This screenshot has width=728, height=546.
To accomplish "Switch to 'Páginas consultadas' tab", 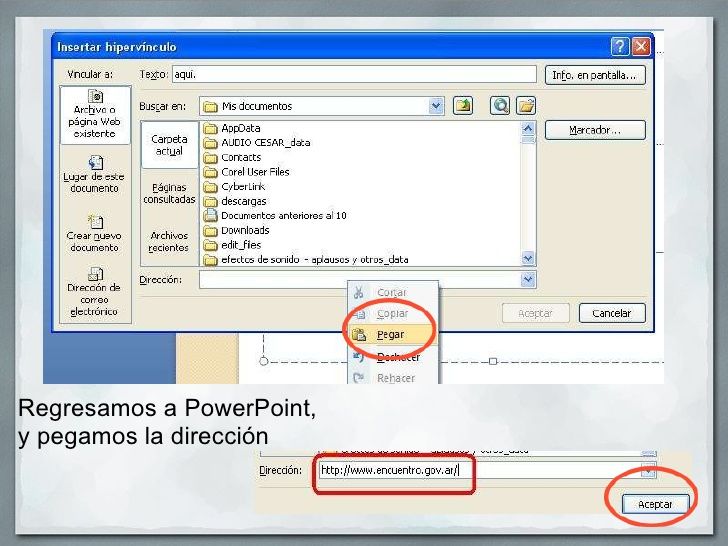I will coord(169,193).
